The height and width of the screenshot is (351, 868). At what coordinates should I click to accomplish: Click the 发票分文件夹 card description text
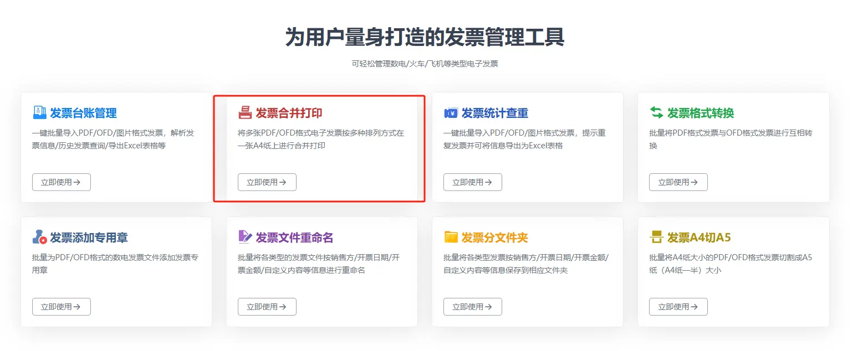[526, 264]
